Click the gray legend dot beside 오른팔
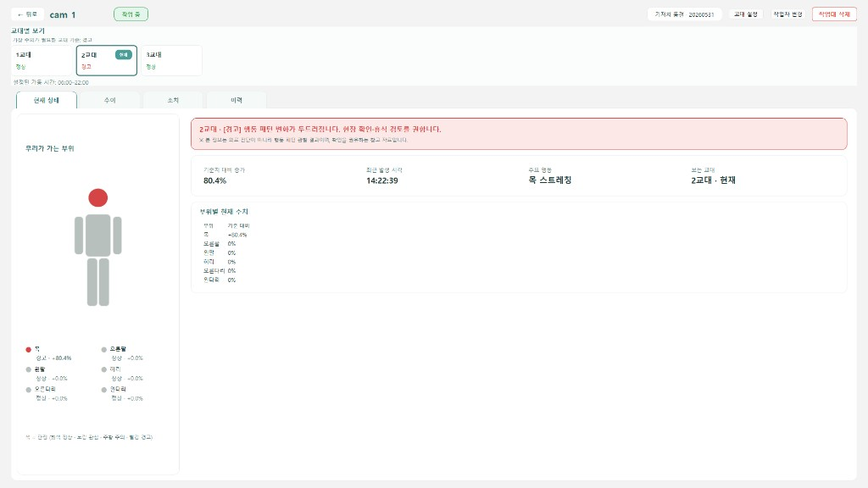The height and width of the screenshot is (488, 868). tap(104, 350)
